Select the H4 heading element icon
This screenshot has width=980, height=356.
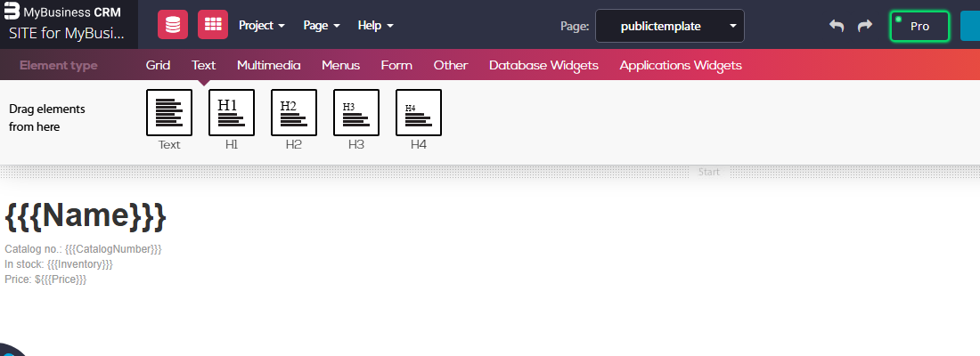tap(419, 112)
